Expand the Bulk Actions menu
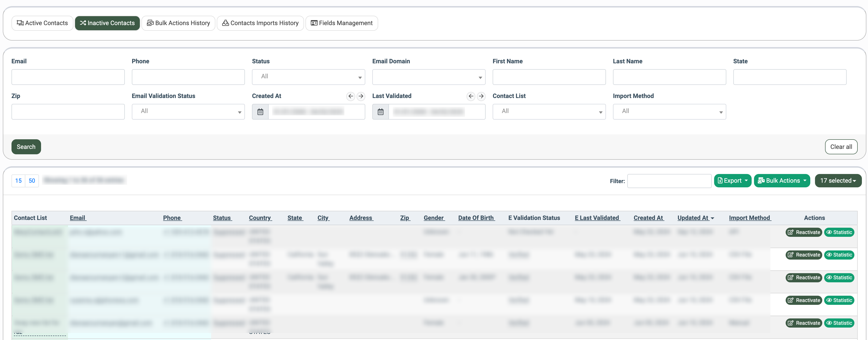The width and height of the screenshot is (868, 340). pyautogui.click(x=782, y=181)
